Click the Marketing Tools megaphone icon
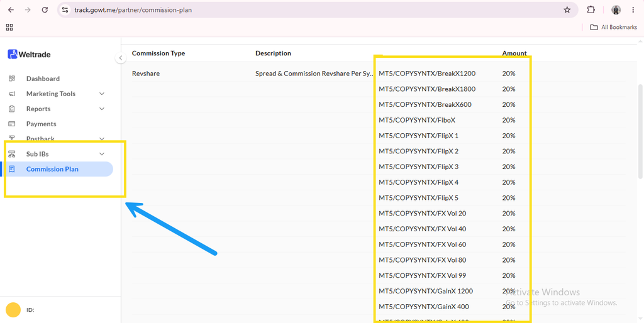644x323 pixels. tap(12, 94)
